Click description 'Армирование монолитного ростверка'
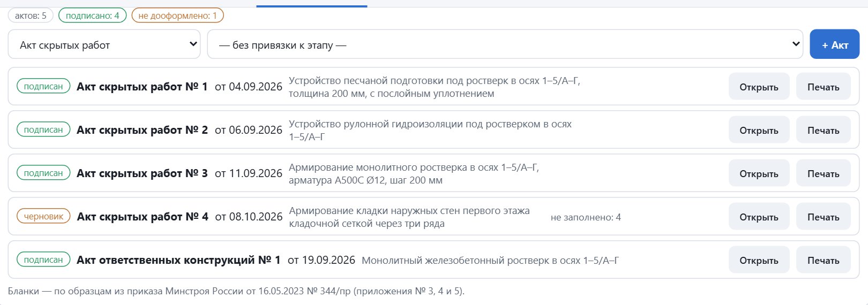Screen dimensions: 868x305 tap(414, 174)
